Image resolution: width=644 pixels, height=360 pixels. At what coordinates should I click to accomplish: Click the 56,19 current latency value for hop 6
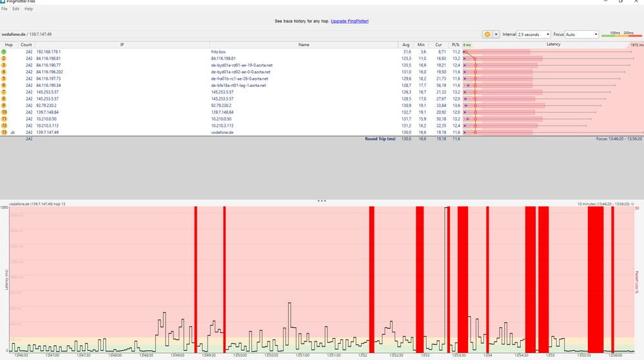441,86
